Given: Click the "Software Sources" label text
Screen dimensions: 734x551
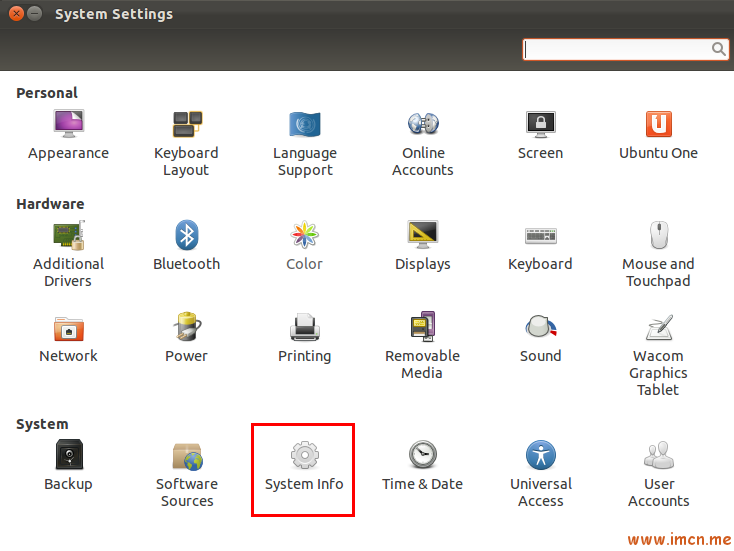Looking at the screenshot, I should pos(187,492).
